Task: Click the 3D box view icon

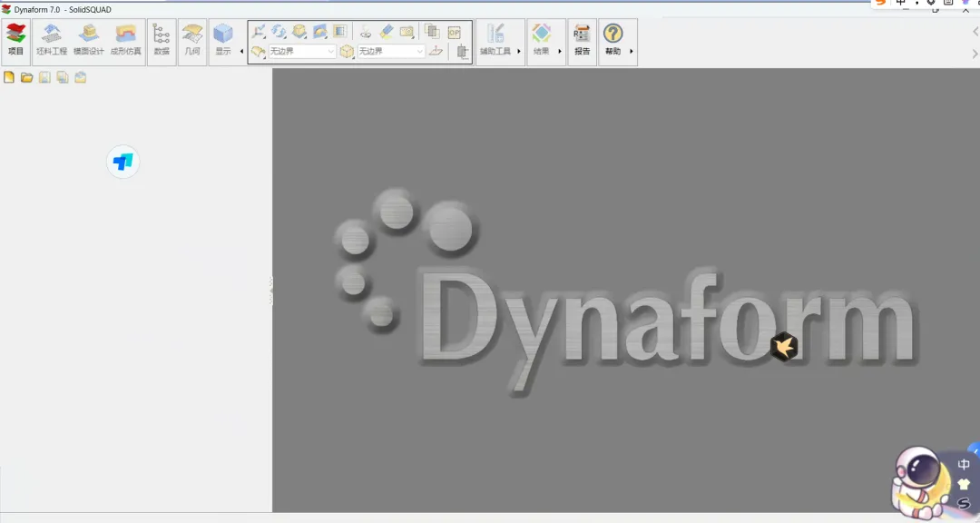Action: 299,31
